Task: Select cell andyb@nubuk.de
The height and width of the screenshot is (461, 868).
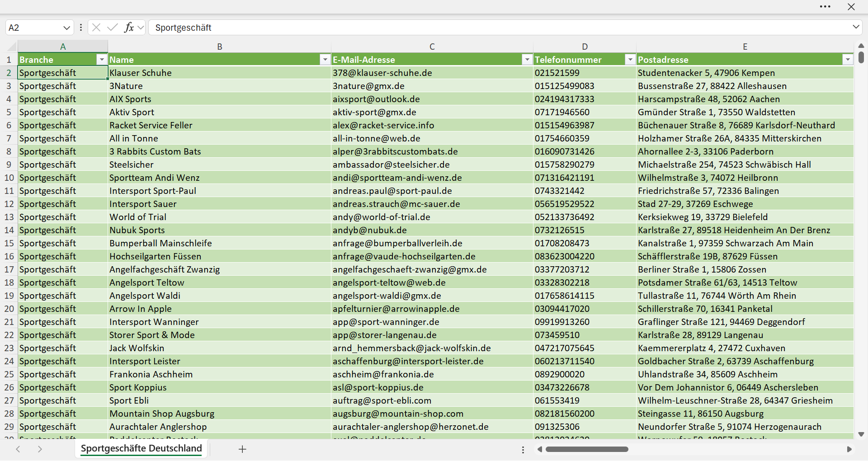Action: coord(432,230)
